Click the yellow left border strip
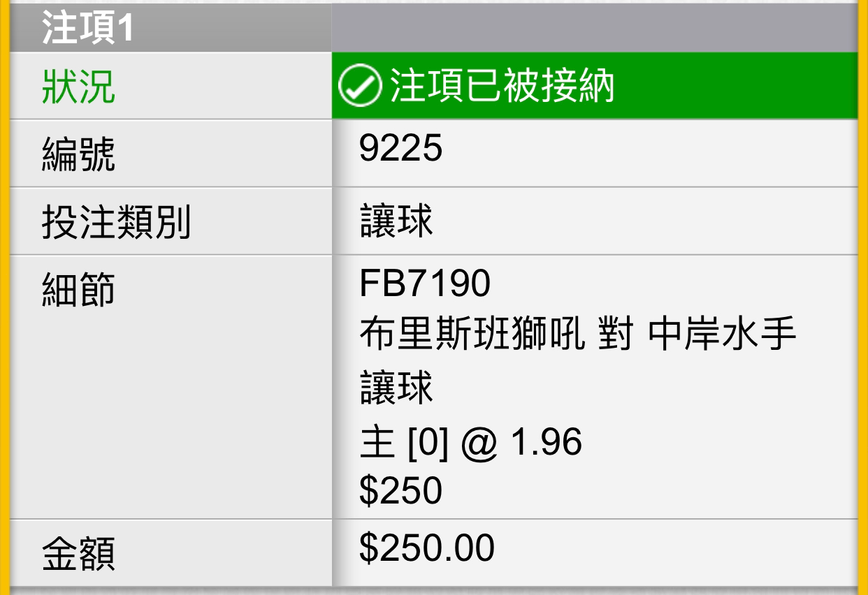 coord(4,297)
